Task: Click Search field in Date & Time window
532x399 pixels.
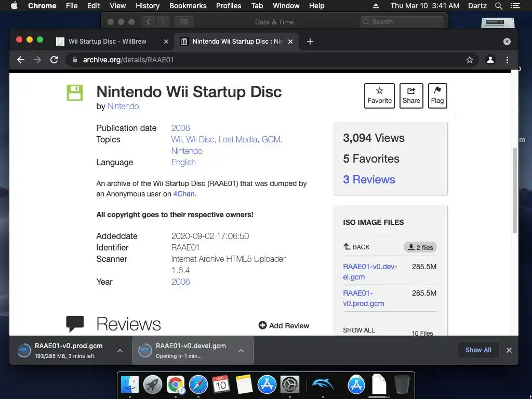Action: tap(402, 22)
